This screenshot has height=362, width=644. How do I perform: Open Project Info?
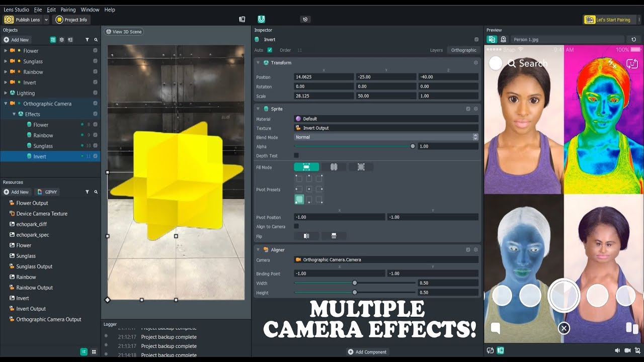71,20
